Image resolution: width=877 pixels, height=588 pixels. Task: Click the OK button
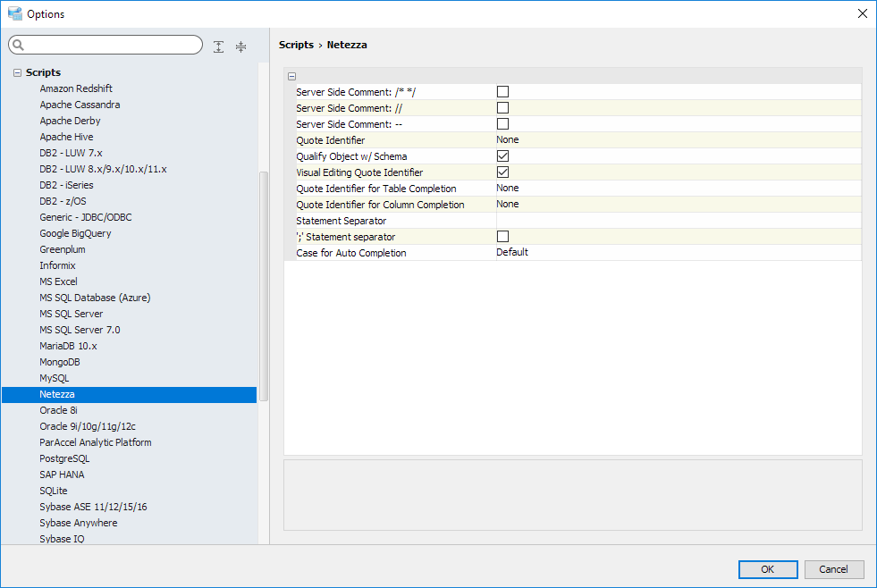point(767,569)
